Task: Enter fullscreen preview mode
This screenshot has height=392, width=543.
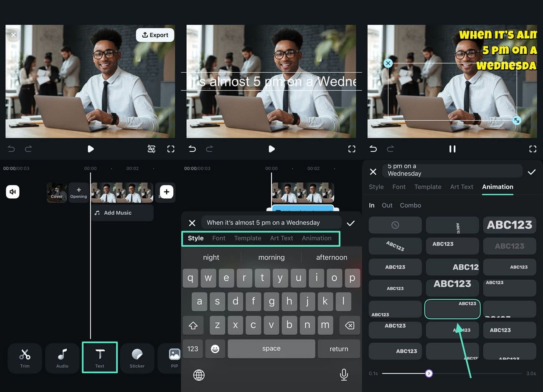Action: click(x=171, y=149)
